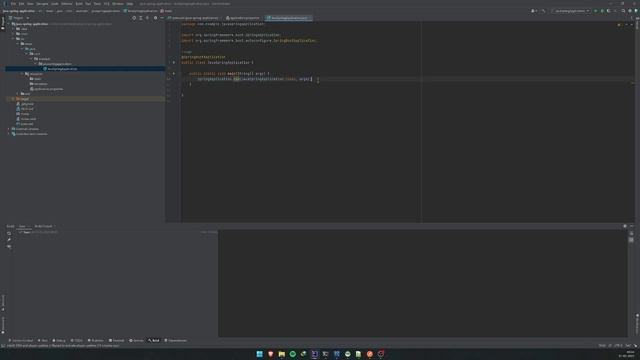Expand the .mvn folder
The height and width of the screenshot is (360, 640).
click(13, 34)
